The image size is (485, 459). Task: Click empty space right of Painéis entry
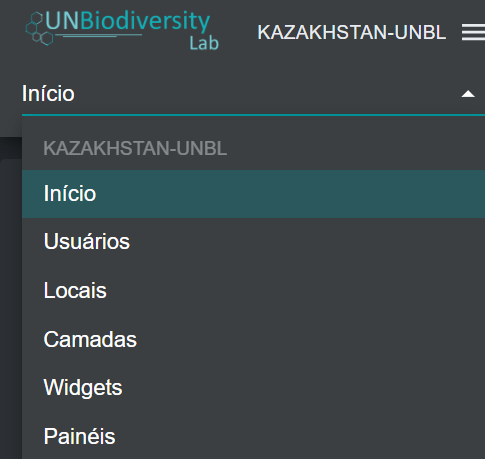click(300, 436)
